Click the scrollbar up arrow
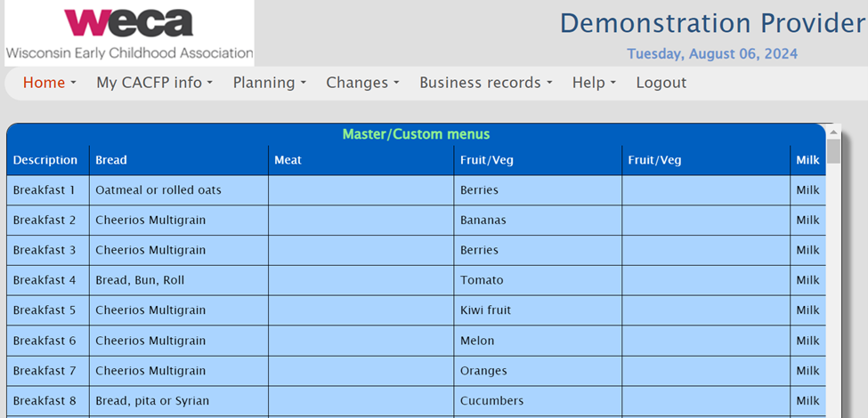The image size is (868, 418). click(x=833, y=130)
